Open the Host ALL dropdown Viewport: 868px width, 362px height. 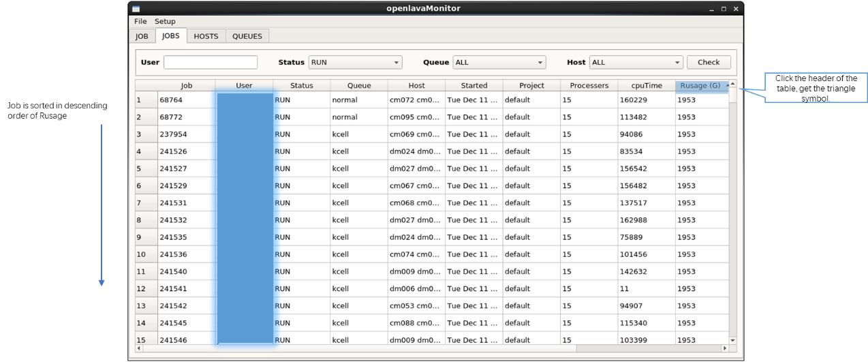pyautogui.click(x=636, y=62)
